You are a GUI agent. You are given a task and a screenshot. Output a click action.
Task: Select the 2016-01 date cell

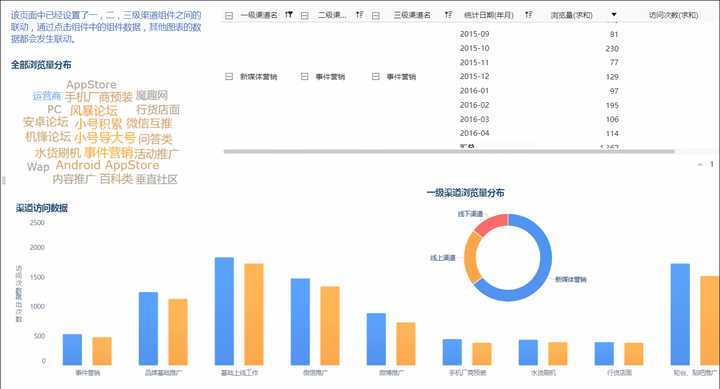point(474,90)
